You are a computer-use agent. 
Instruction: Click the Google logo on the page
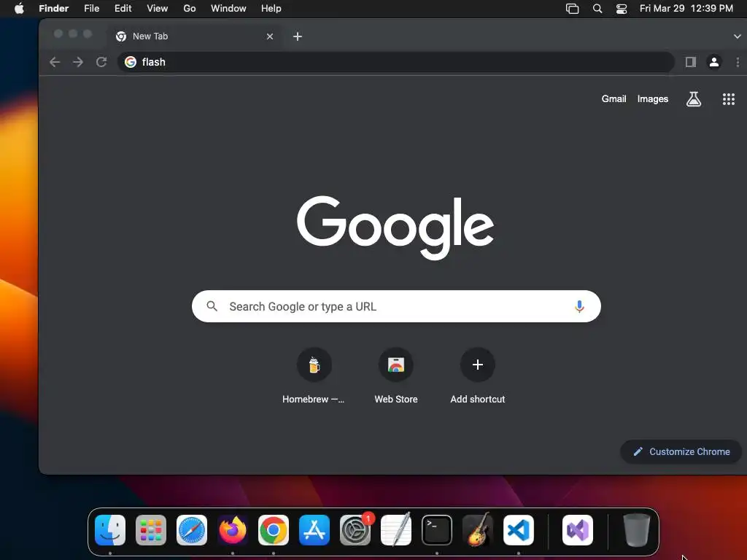pyautogui.click(x=395, y=227)
